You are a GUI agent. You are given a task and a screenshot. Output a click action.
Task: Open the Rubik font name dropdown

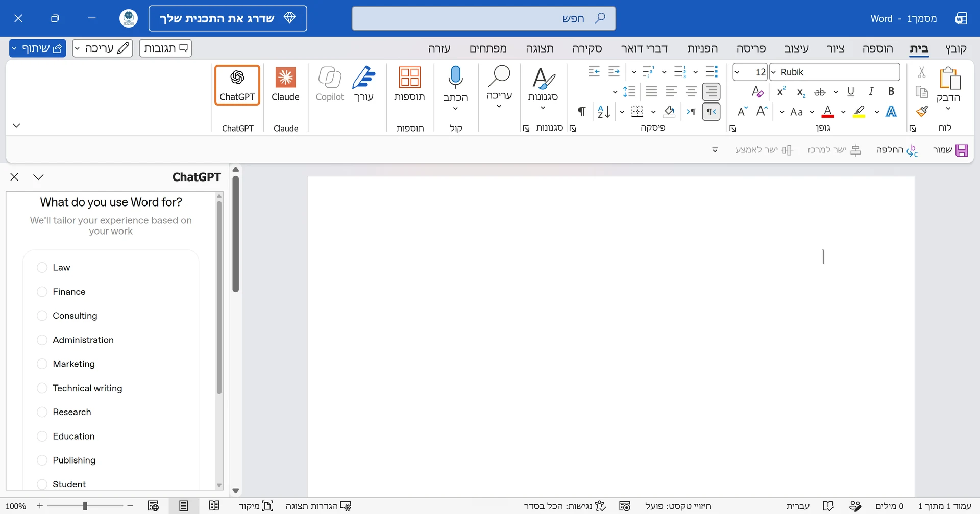[x=774, y=72]
